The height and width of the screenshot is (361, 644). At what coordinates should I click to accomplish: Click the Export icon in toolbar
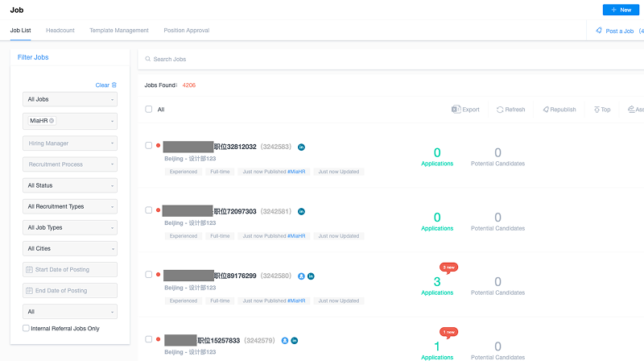(x=456, y=110)
